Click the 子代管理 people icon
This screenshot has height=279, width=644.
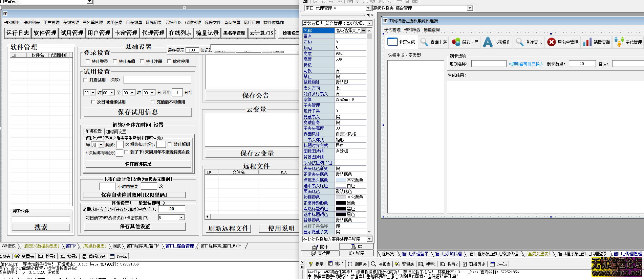tap(619, 42)
